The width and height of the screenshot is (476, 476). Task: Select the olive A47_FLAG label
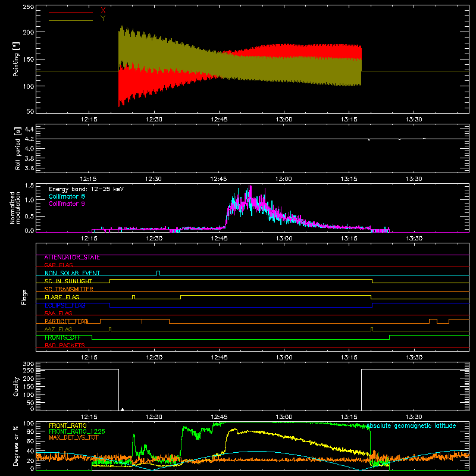tap(58, 329)
